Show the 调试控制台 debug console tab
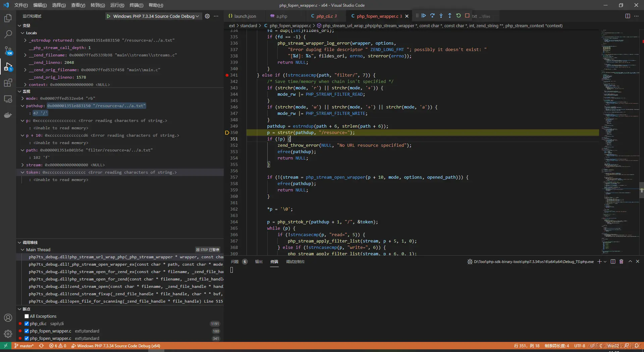Viewport: 644px width, 352px height. (x=295, y=262)
